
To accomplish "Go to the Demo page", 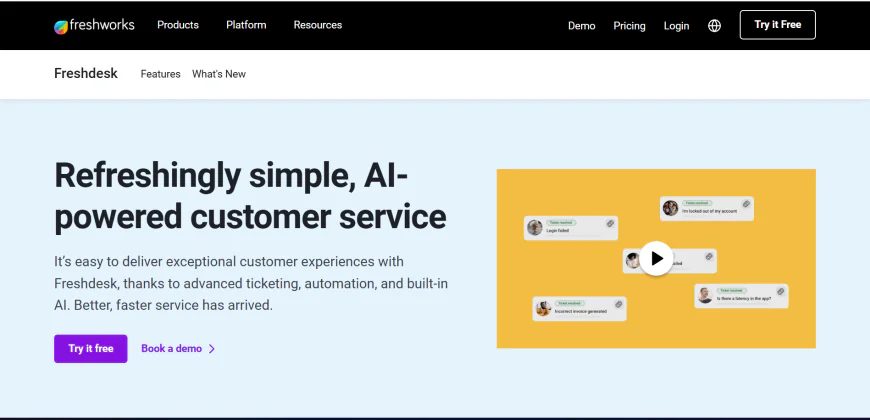I will coord(581,26).
